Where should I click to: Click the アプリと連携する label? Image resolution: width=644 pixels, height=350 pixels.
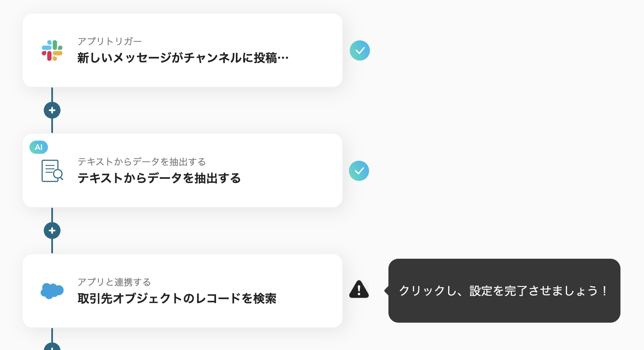pyautogui.click(x=114, y=282)
